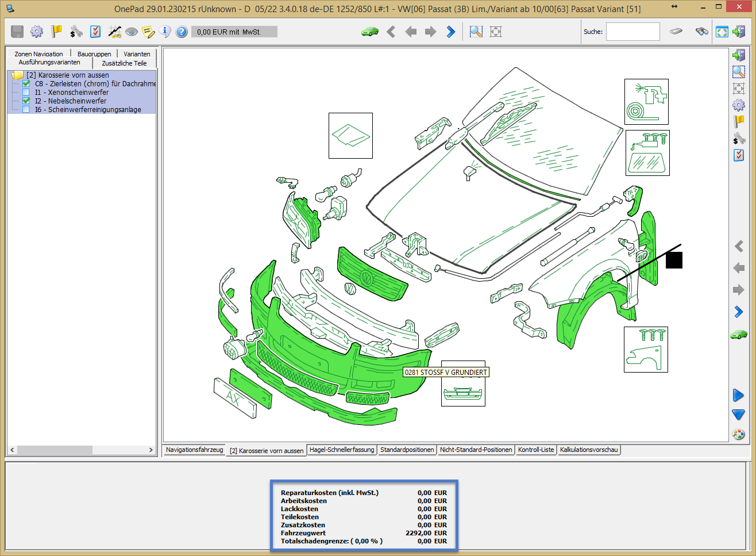Screen dimensions: 756x556
Task: Click the info speech bubble icon
Action: click(x=165, y=32)
